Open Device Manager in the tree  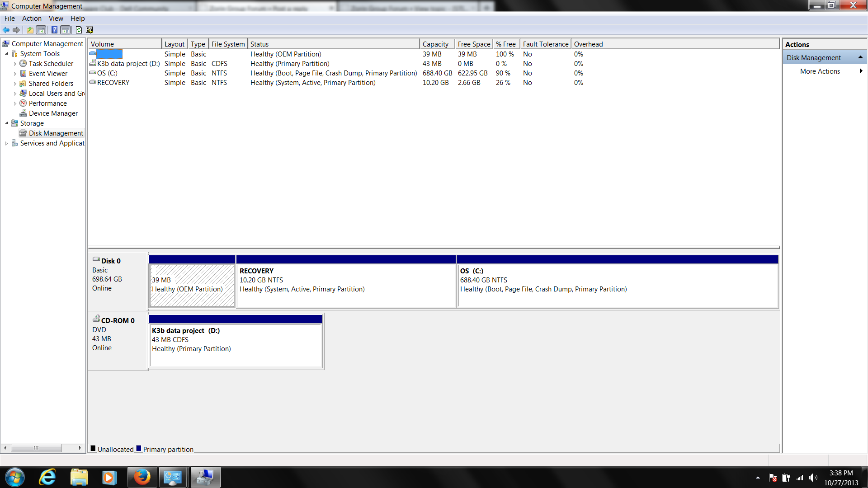click(53, 113)
